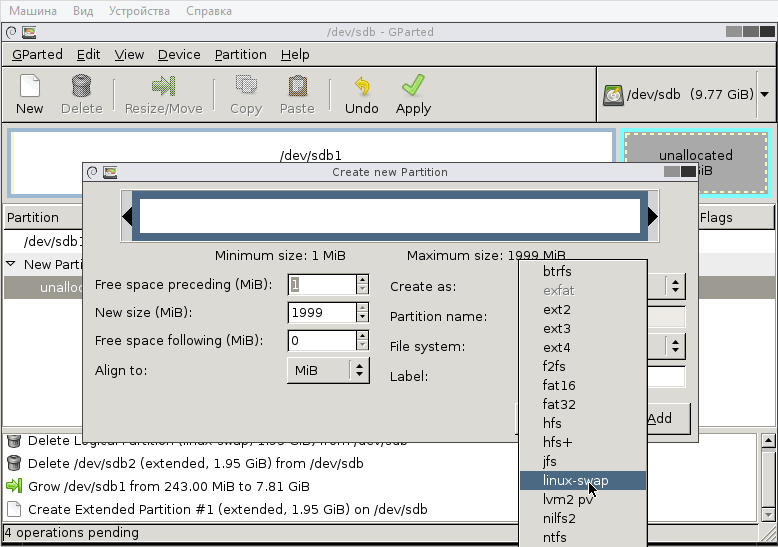Viewport: 778px width, 547px height.
Task: Open the Edit menu
Action: [88, 55]
